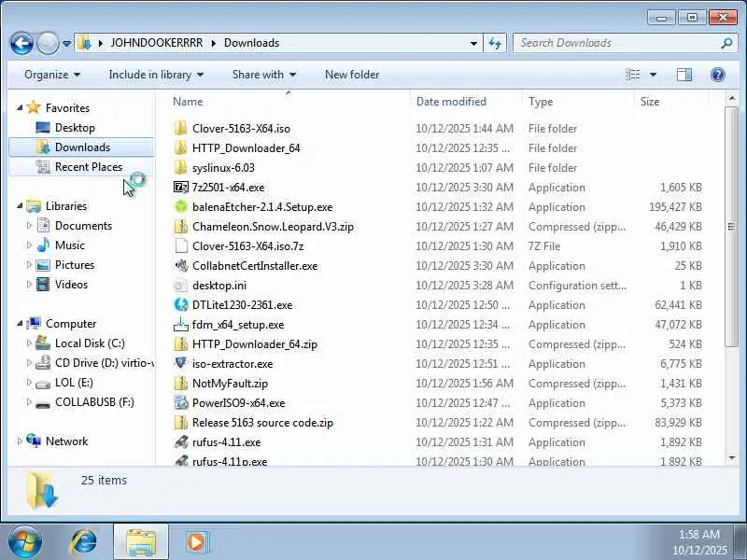Select the syslinux-6.03 folder icon
Screen dimensions: 747x560
[x=180, y=167]
